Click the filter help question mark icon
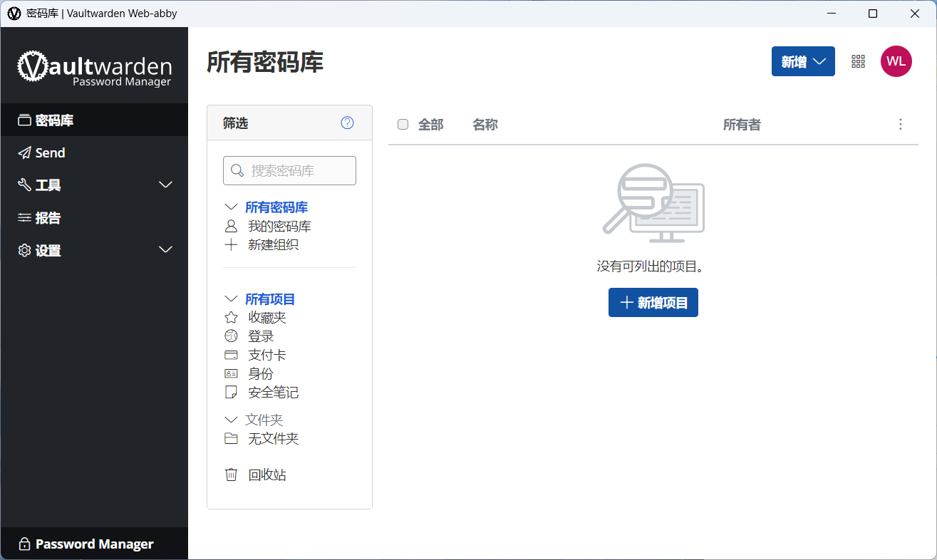The height and width of the screenshot is (560, 937). (x=347, y=123)
